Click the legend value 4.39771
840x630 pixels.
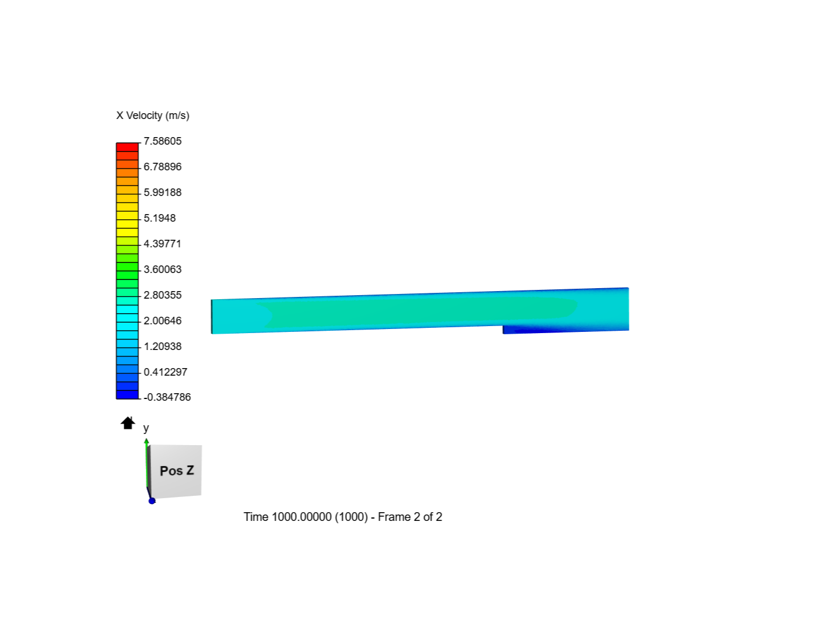click(163, 244)
